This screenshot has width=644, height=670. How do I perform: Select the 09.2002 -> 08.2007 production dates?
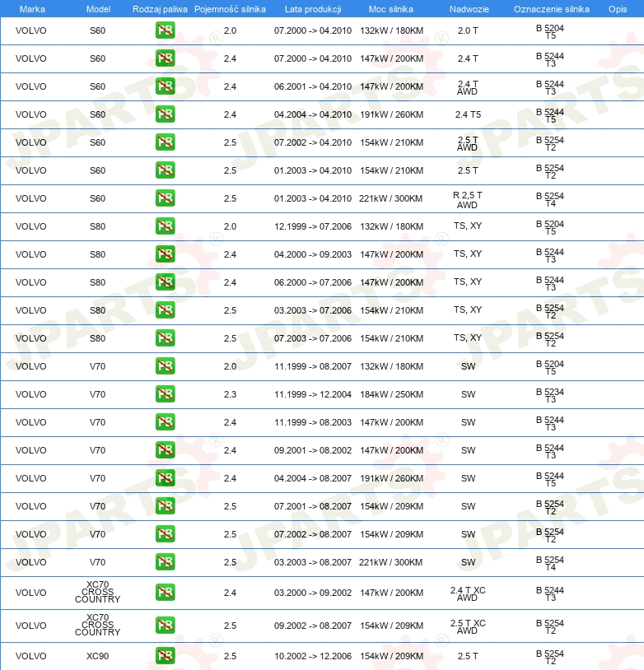point(313,626)
